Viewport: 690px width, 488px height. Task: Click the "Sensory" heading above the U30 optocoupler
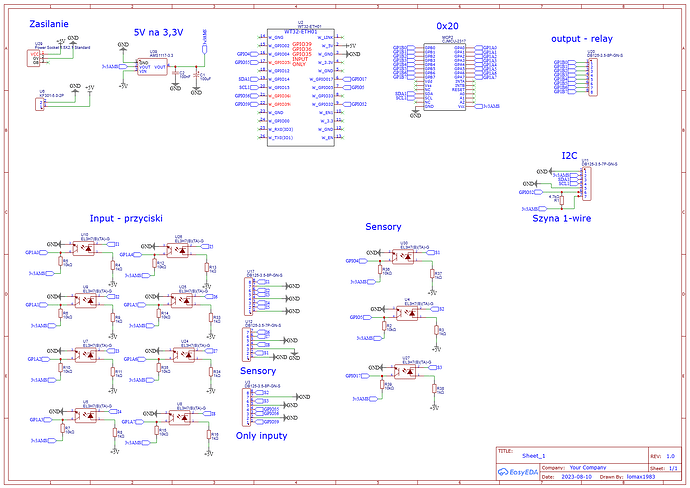(x=383, y=227)
